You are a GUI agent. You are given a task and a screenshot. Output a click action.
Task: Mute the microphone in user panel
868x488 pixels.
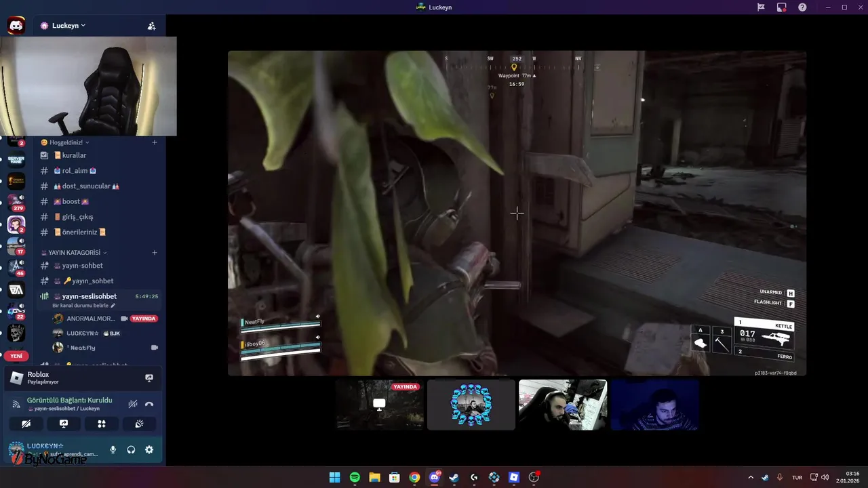(x=113, y=450)
